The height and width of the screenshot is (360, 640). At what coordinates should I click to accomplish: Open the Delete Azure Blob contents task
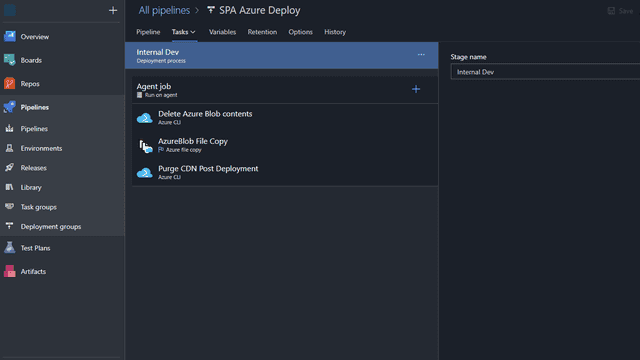[x=285, y=118]
